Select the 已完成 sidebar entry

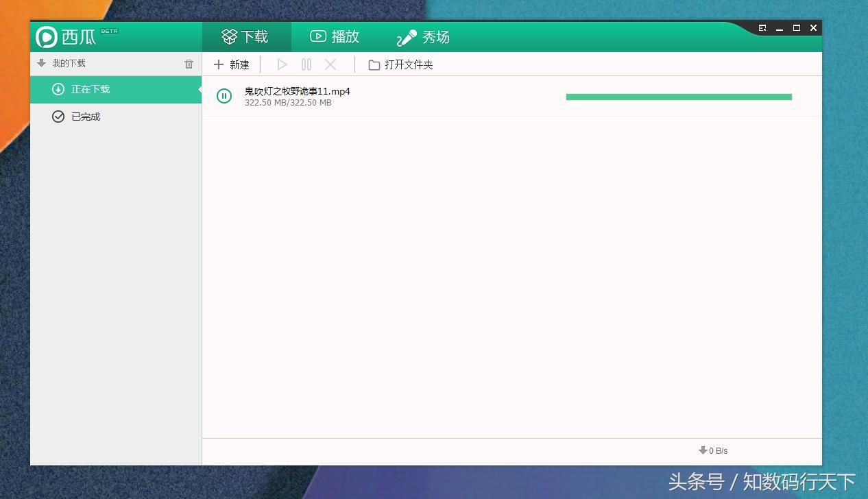point(85,117)
